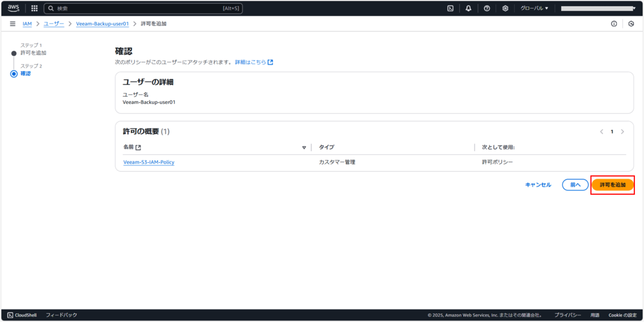
Task: Go to previous page chevron
Action: point(602,131)
